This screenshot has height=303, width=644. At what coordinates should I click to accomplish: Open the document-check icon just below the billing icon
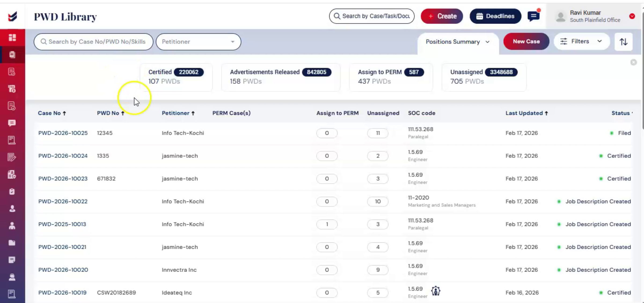(x=12, y=106)
